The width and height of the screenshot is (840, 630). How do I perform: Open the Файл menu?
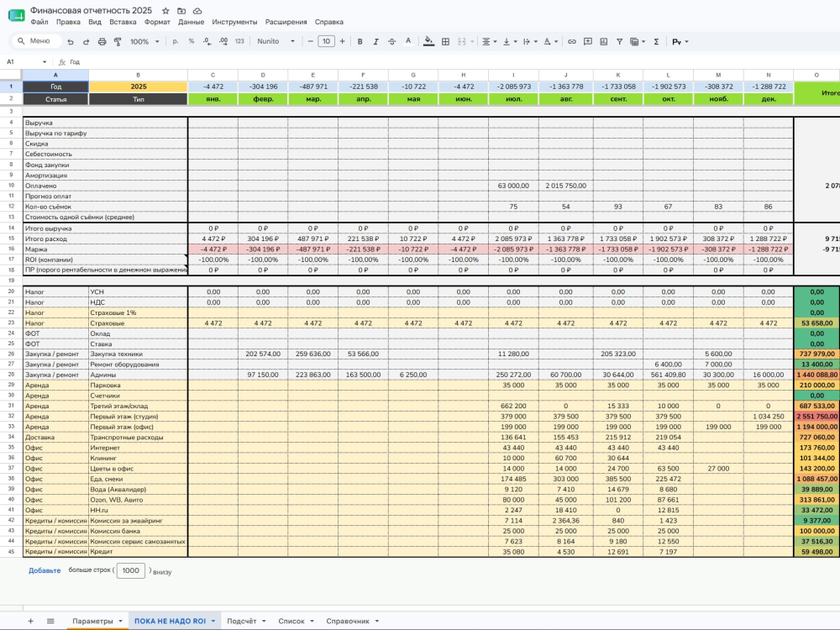[39, 22]
